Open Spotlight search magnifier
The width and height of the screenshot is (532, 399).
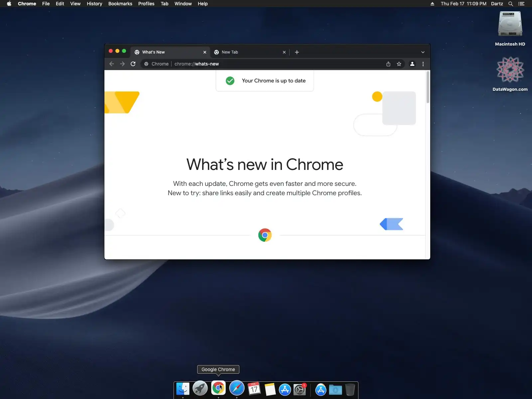coord(511,4)
